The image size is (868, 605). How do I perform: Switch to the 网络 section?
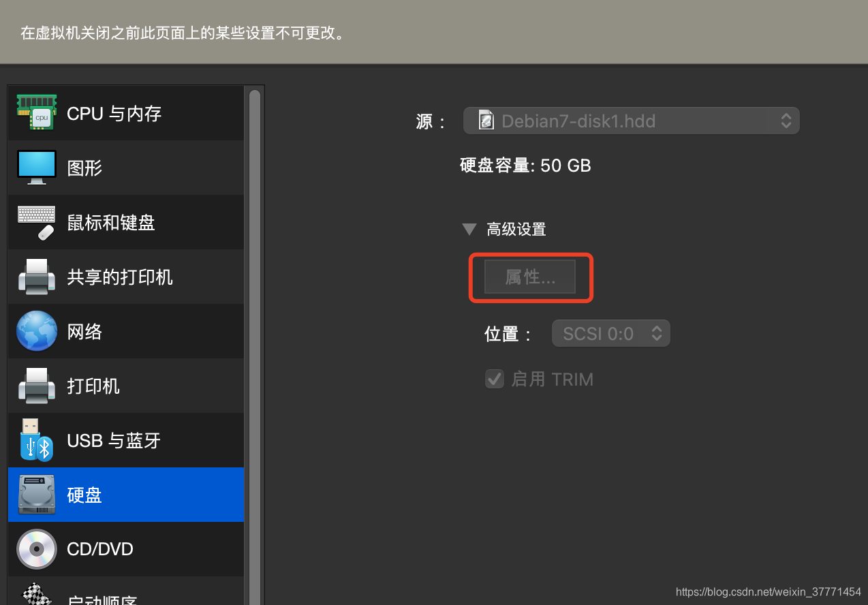[x=126, y=331]
